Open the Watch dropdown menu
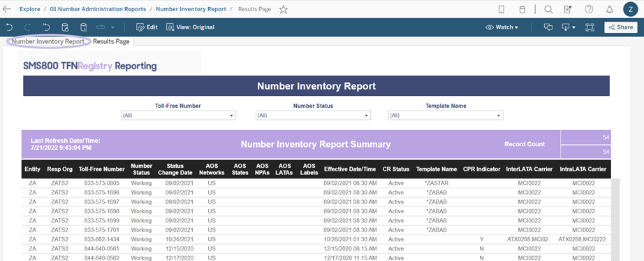This screenshot has height=261, width=644. 502,27
